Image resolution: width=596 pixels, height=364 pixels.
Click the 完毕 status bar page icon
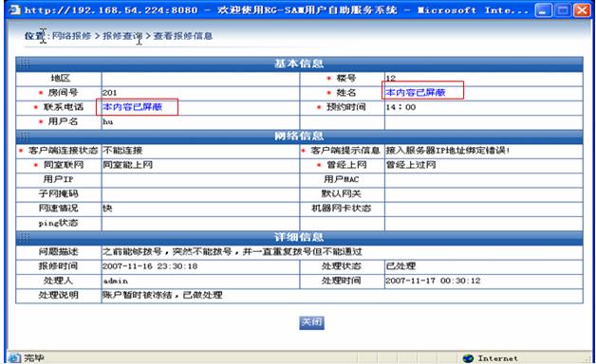click(x=14, y=358)
